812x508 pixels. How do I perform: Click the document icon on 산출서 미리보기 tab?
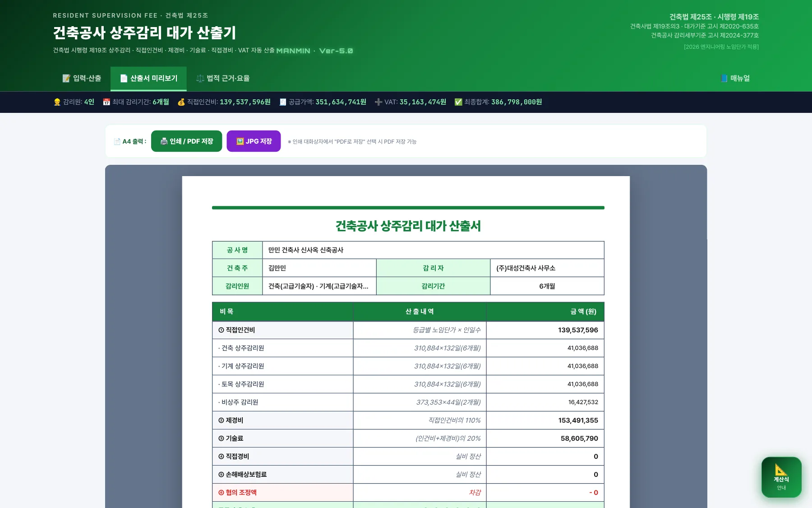tap(124, 79)
